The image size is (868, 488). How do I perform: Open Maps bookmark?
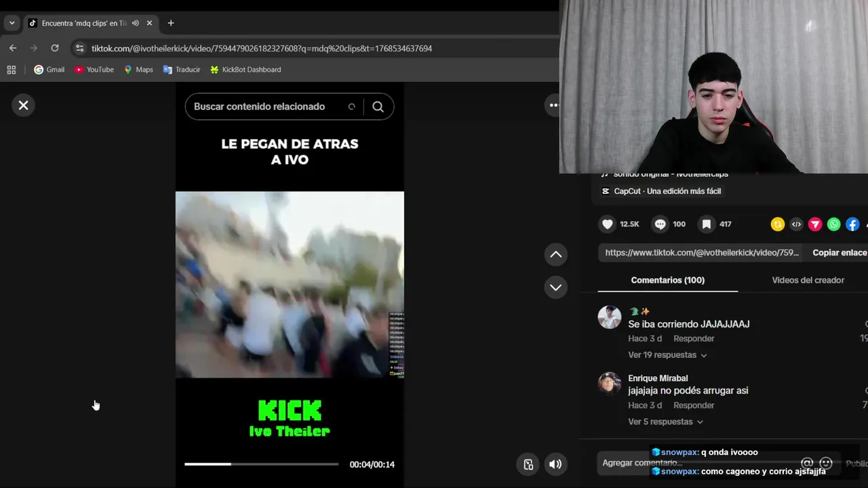[138, 70]
